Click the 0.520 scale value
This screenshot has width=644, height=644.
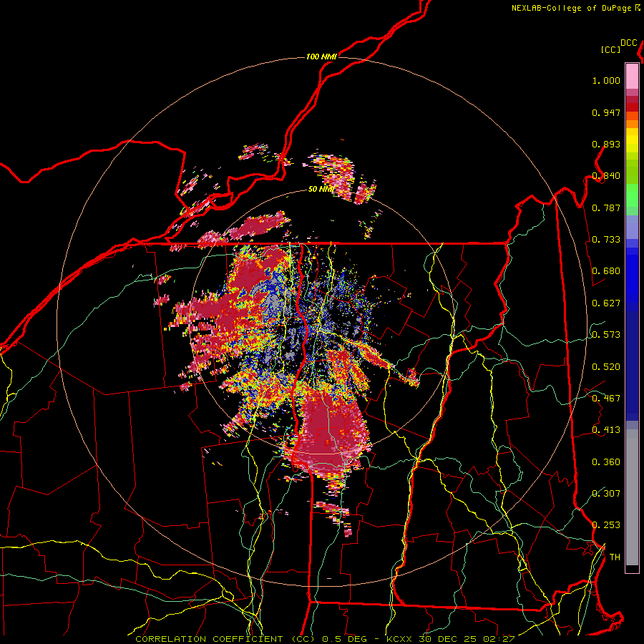coord(606,367)
